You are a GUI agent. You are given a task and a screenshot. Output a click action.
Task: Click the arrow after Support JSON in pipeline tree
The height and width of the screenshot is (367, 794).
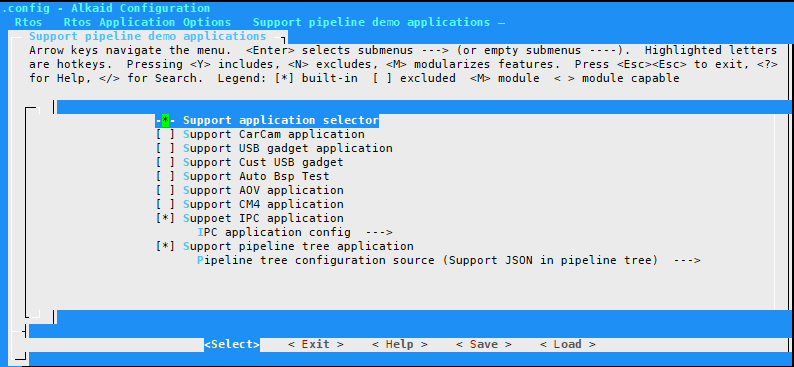click(687, 260)
